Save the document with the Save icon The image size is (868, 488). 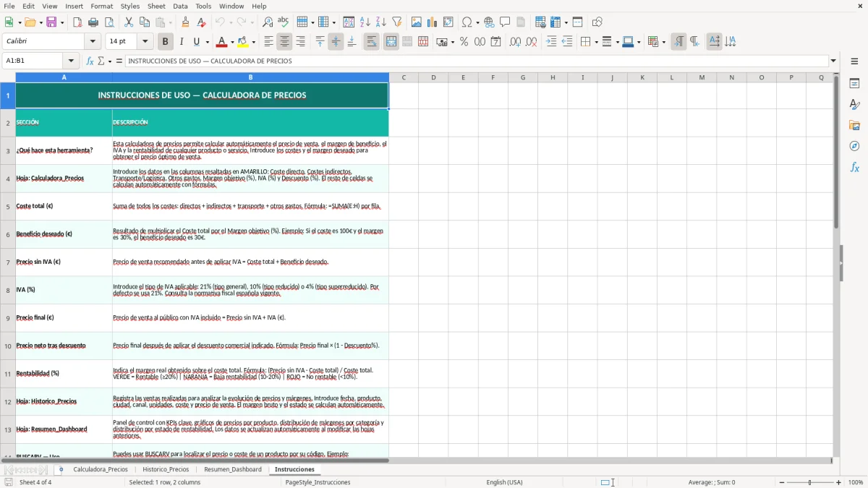coord(51,22)
